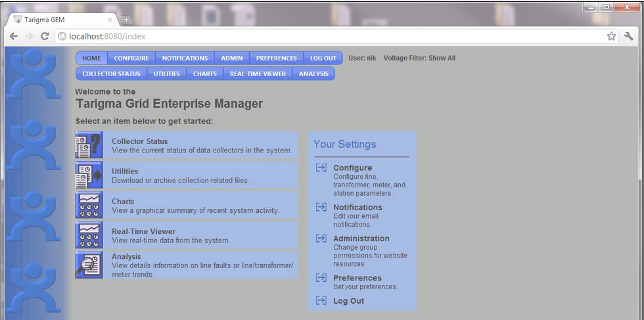This screenshot has width=644, height=320.
Task: Open CHARTS submenu item
Action: (x=204, y=74)
